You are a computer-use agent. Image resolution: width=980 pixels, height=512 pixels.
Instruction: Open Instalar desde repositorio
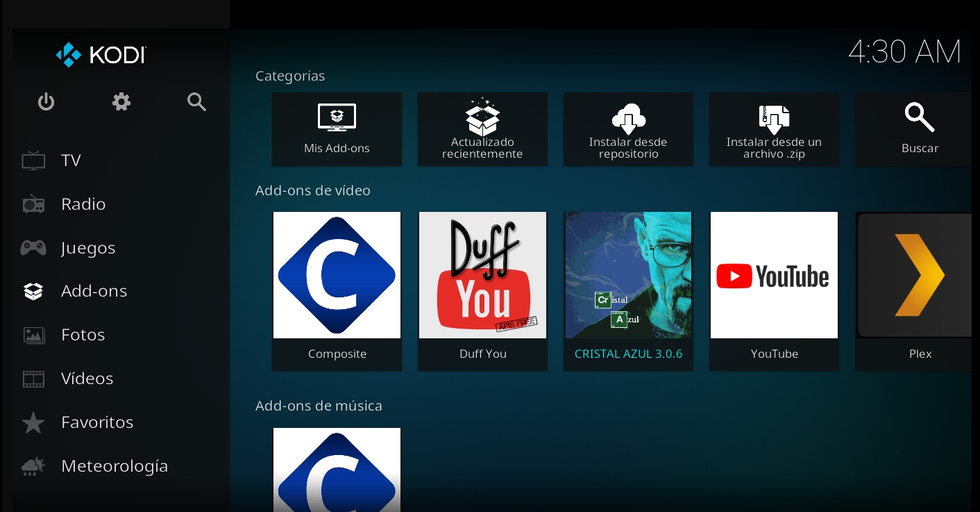(x=628, y=129)
